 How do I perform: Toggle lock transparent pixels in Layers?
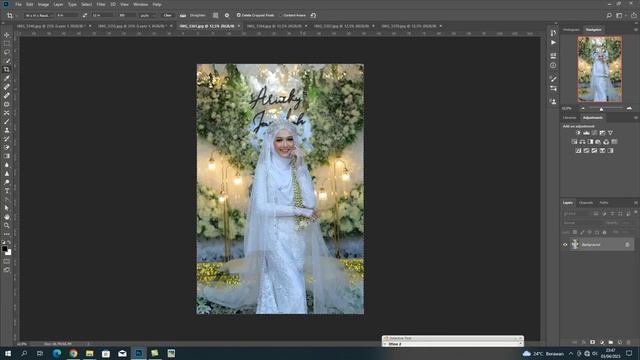click(x=575, y=232)
